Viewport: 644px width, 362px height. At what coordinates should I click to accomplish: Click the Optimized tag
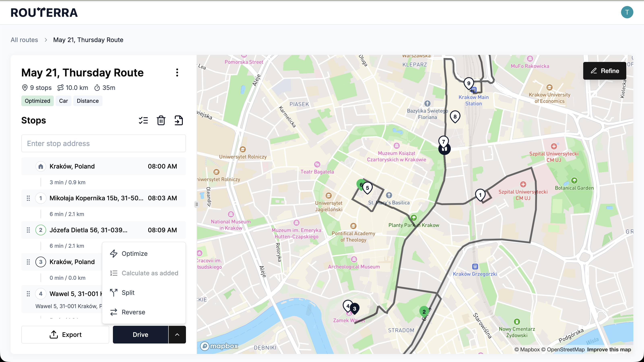[x=37, y=101]
